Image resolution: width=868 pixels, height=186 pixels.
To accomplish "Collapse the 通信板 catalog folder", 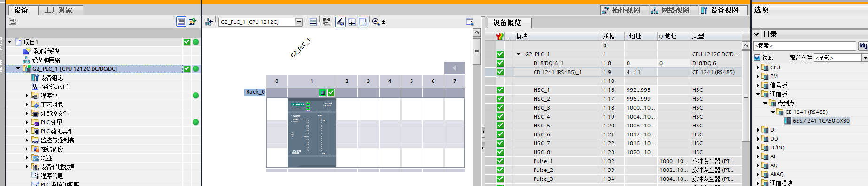I will (x=757, y=94).
